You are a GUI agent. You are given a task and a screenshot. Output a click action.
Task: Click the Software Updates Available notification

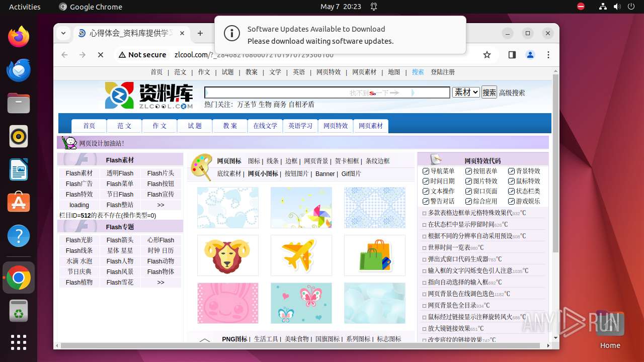340,35
